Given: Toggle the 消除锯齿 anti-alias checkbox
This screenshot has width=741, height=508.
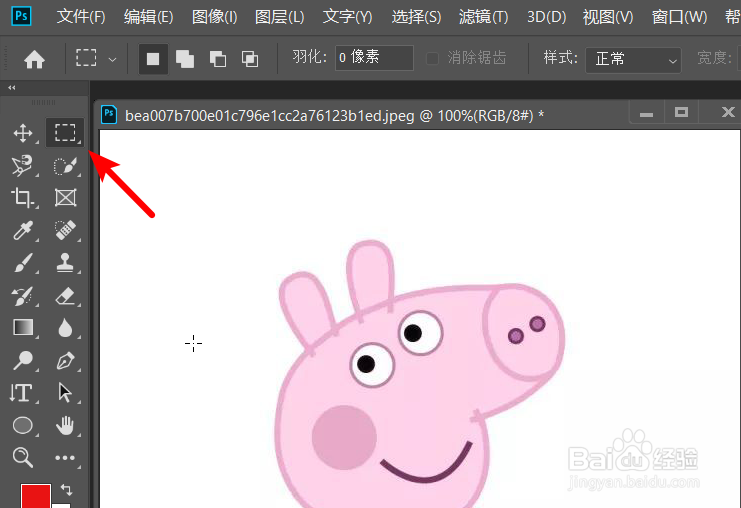Looking at the screenshot, I should (432, 58).
